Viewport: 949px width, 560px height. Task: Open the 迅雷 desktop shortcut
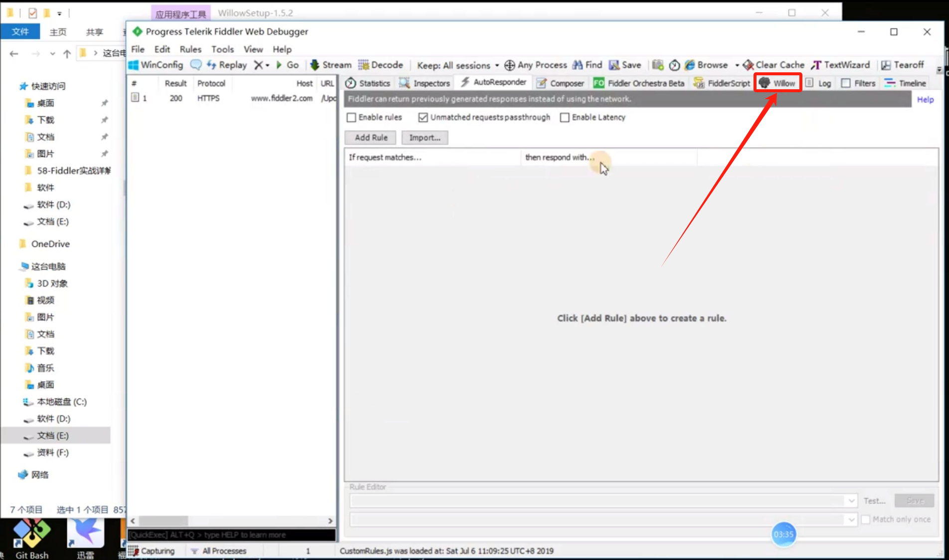coord(86,539)
